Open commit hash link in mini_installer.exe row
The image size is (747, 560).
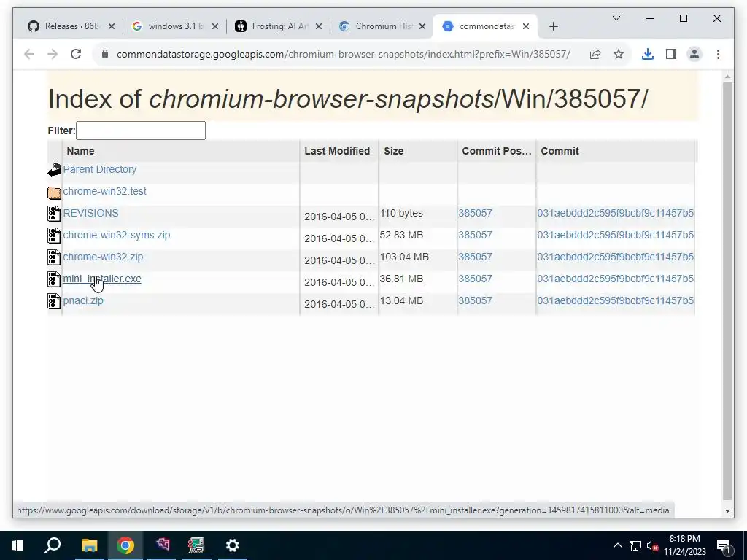click(x=615, y=279)
